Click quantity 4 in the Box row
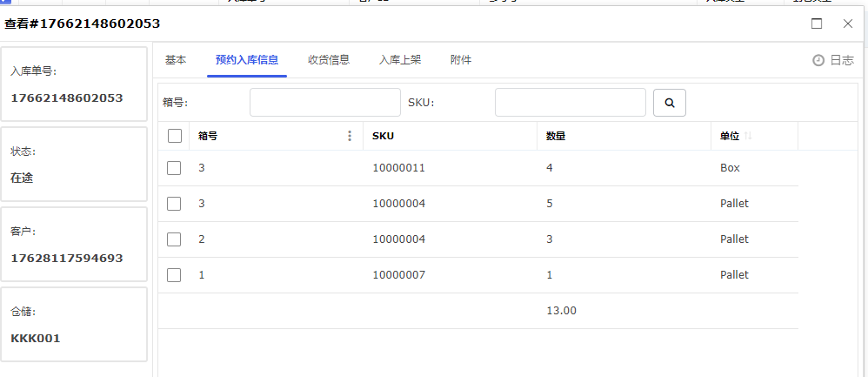868x377 pixels. (549, 167)
